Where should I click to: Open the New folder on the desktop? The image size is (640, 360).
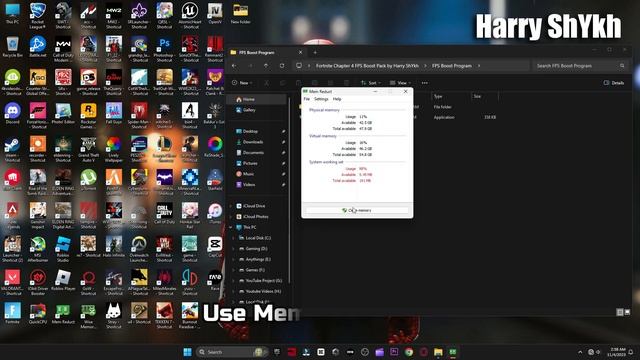point(240,13)
